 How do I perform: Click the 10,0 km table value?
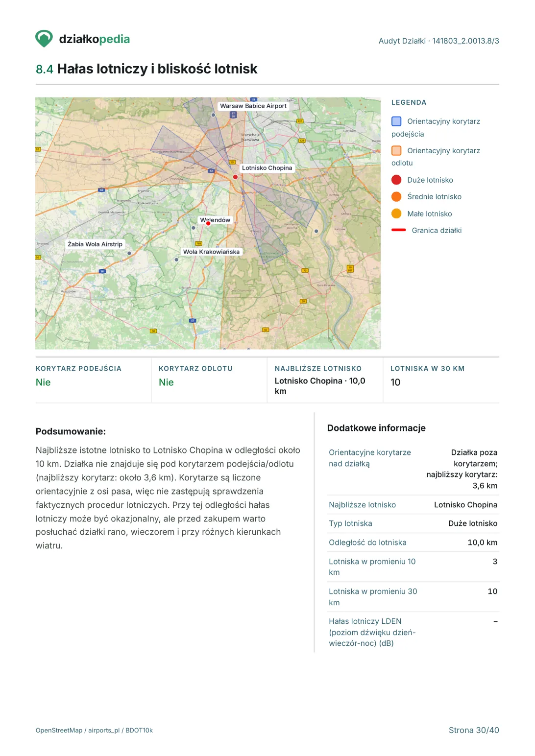click(483, 543)
